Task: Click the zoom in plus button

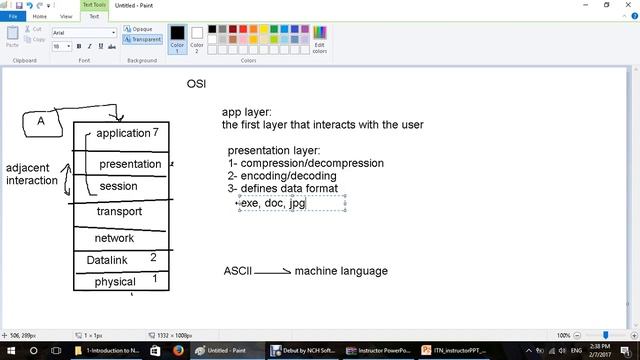Action: (634, 336)
